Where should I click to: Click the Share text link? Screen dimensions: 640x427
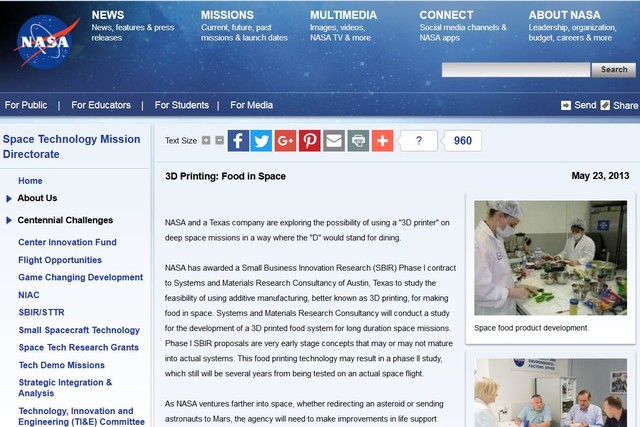[x=625, y=105]
